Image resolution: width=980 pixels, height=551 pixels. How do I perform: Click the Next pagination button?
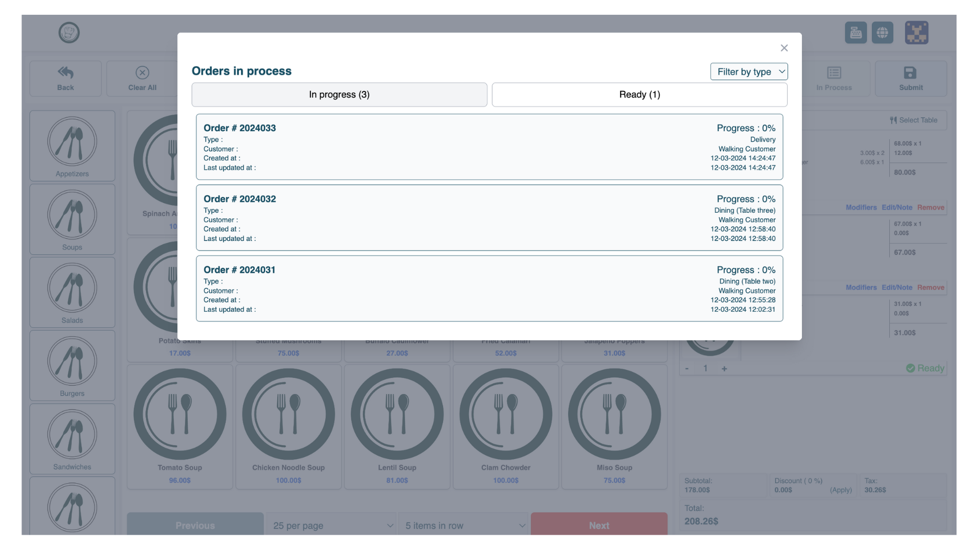click(599, 525)
